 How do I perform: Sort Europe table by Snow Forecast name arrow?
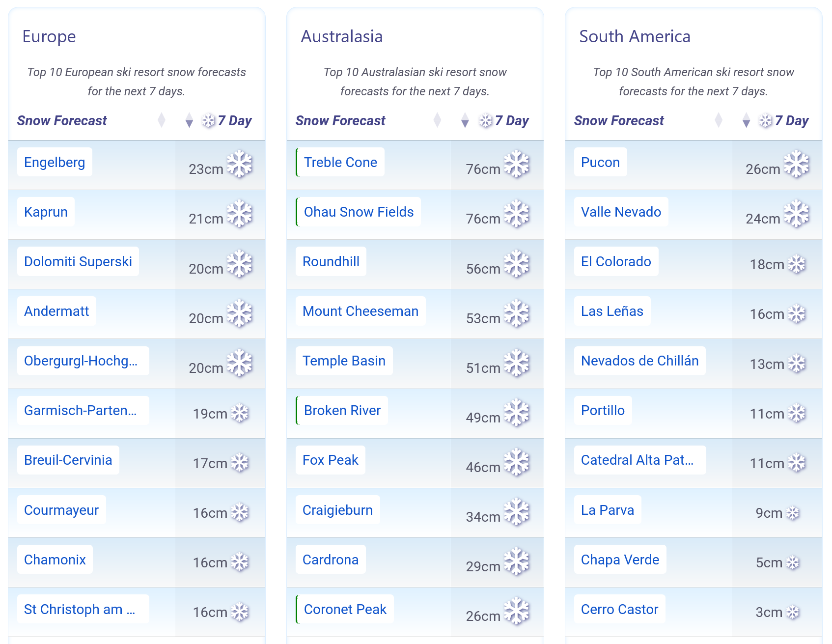[162, 120]
